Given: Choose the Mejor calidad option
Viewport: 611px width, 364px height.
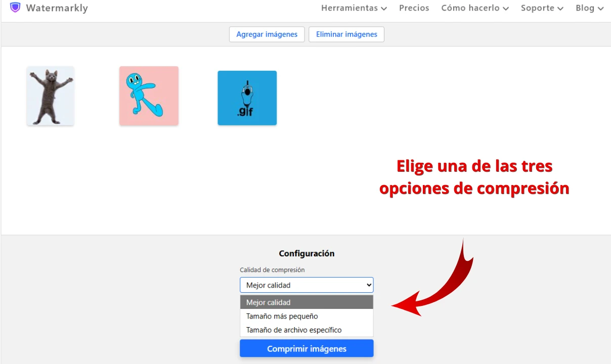Looking at the screenshot, I should coord(307,302).
